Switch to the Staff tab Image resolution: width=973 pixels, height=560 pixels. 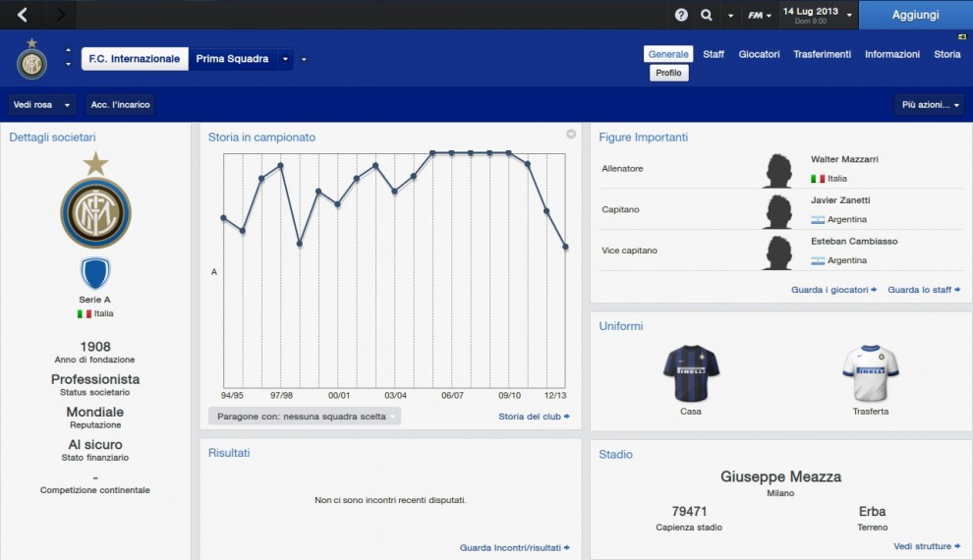[x=713, y=54]
